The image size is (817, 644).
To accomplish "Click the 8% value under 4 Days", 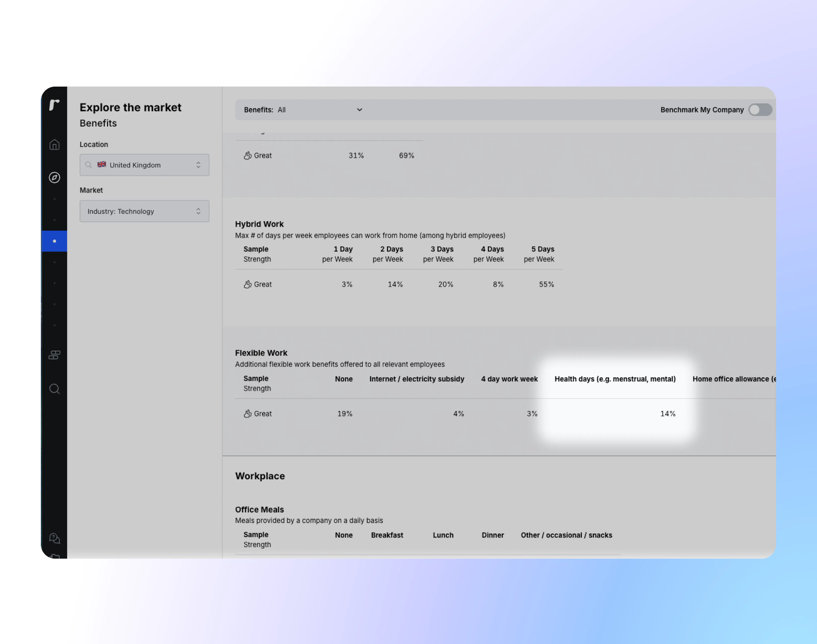I will [498, 284].
